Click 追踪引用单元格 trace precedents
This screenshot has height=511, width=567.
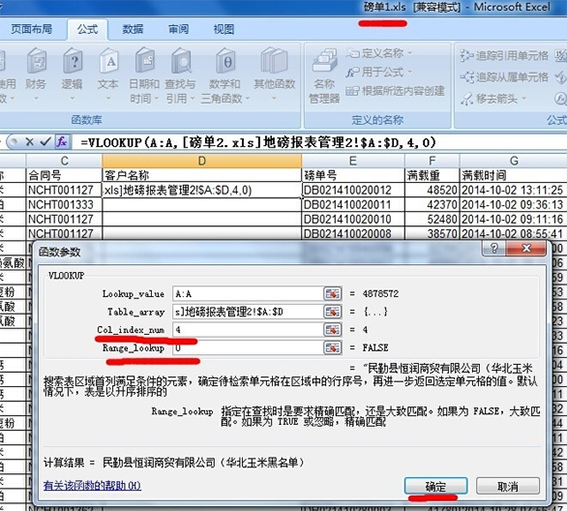[504, 56]
